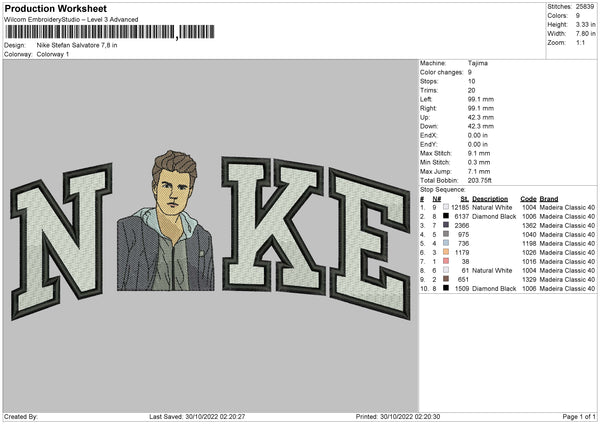The image size is (600, 424).
Task: Select the Width value '7.80 in'
Action: (585, 34)
